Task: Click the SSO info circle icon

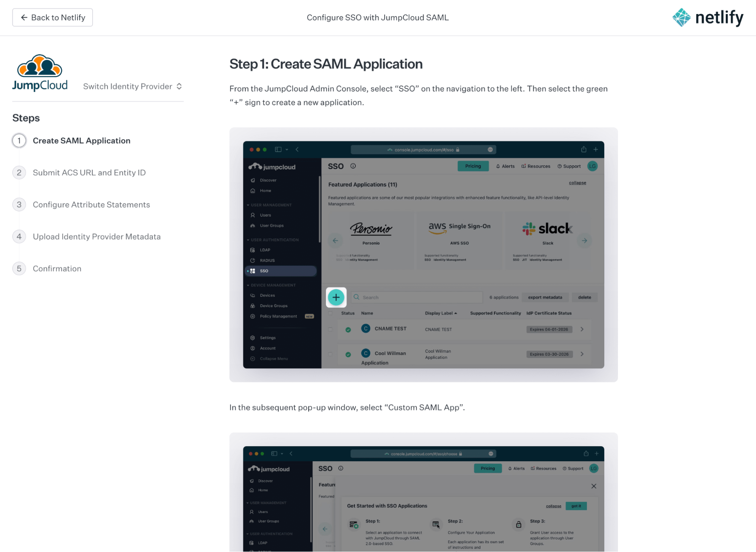Action: (353, 166)
